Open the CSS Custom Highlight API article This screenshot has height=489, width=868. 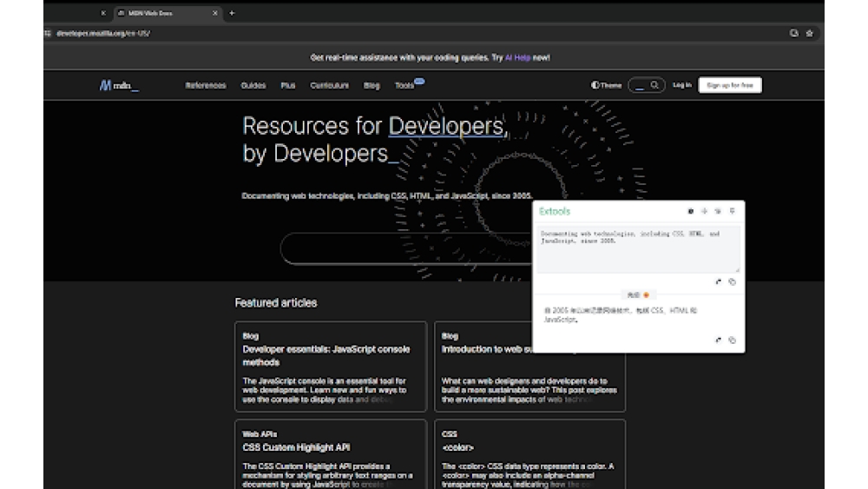click(296, 447)
